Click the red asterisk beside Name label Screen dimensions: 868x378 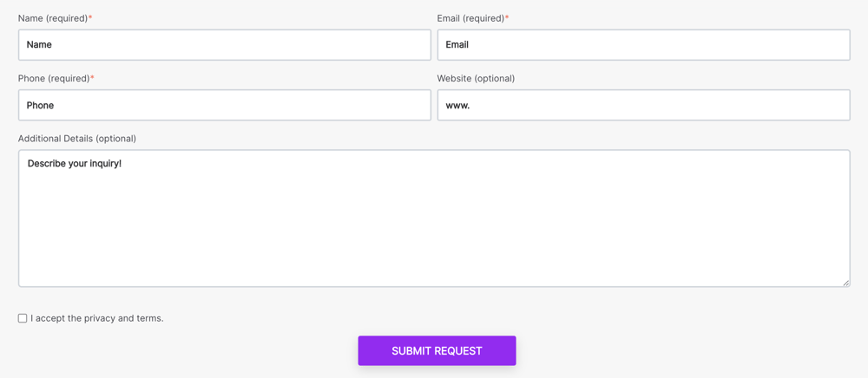pyautogui.click(x=90, y=17)
